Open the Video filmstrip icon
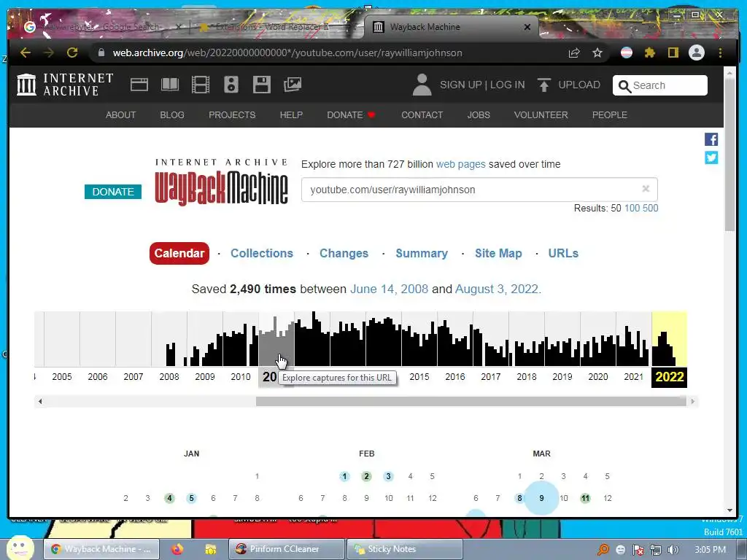The height and width of the screenshot is (560, 747). pyautogui.click(x=200, y=85)
